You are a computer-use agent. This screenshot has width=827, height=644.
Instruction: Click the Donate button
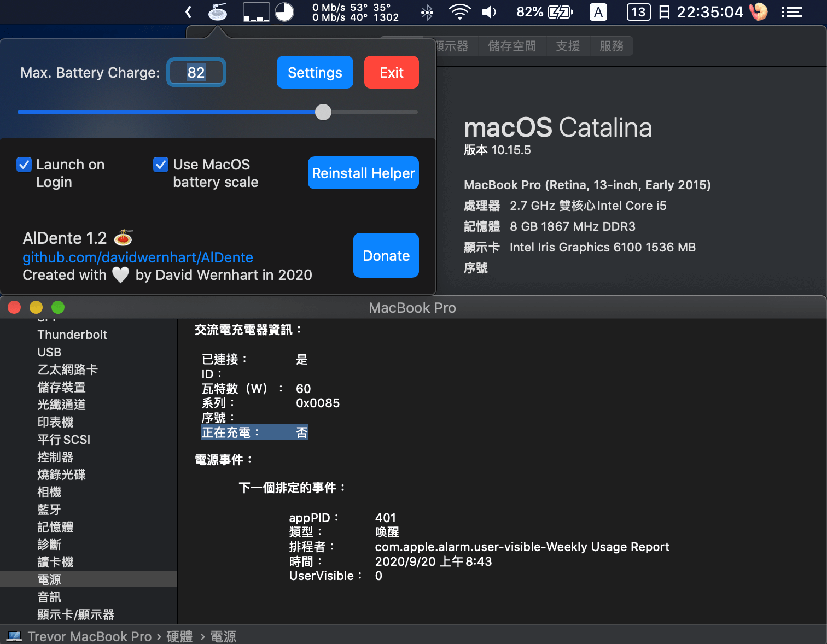tap(386, 255)
